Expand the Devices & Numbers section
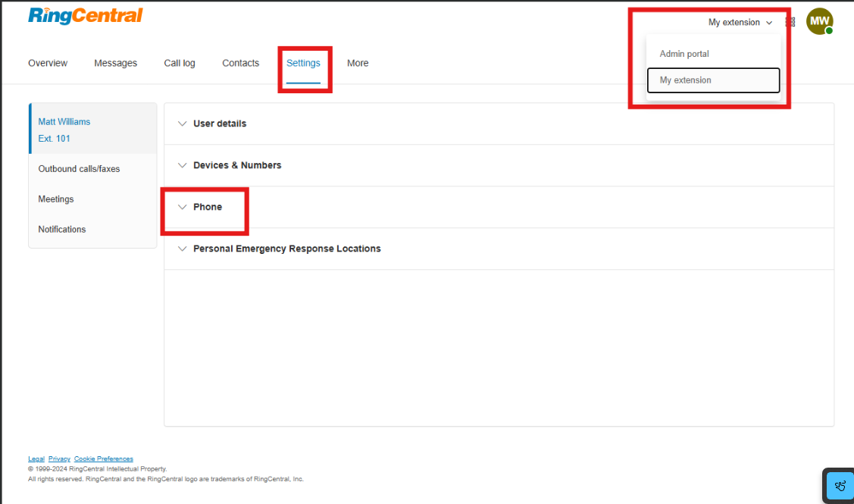This screenshot has height=504, width=854. coord(499,166)
